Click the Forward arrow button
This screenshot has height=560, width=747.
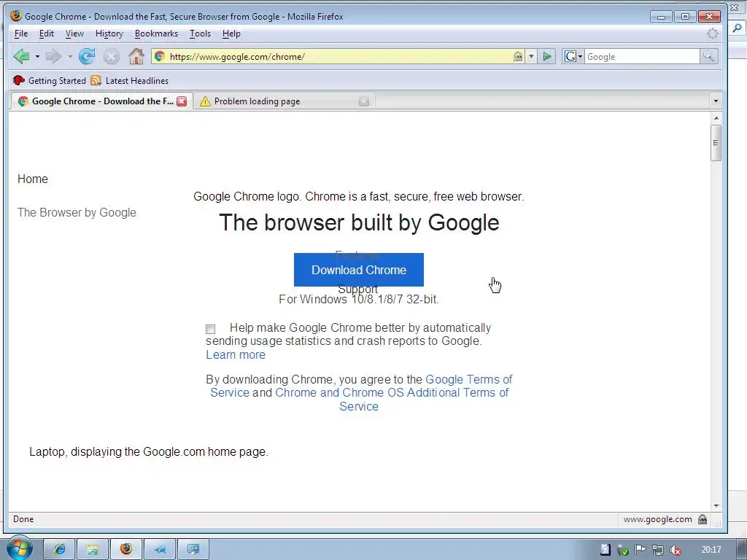click(x=53, y=57)
